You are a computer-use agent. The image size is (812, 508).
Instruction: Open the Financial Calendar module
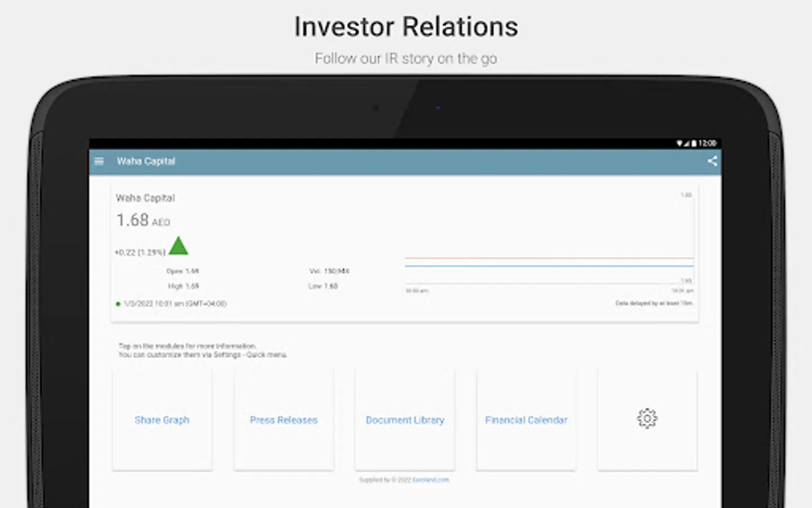pos(526,420)
